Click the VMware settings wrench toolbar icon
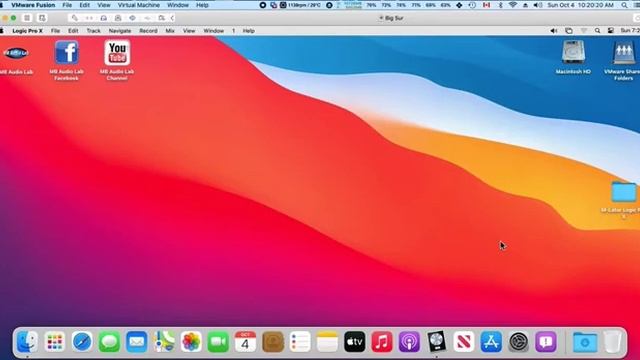 click(x=74, y=18)
